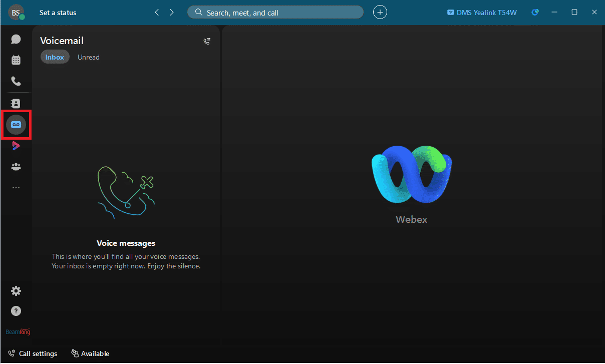Select the Voicemail icon in sidebar
Screen dimensions: 605x364
pos(16,125)
